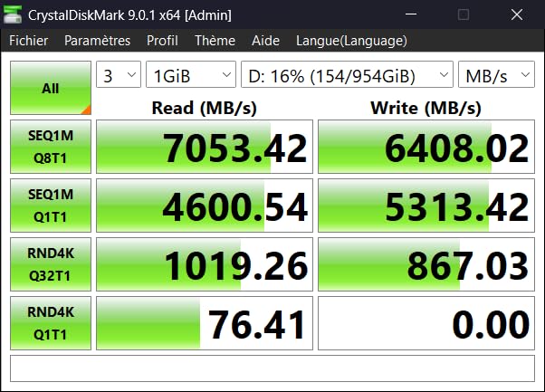Viewport: 545px width, 392px height.
Task: Run all benchmarks with the All button
Action: click(x=51, y=88)
